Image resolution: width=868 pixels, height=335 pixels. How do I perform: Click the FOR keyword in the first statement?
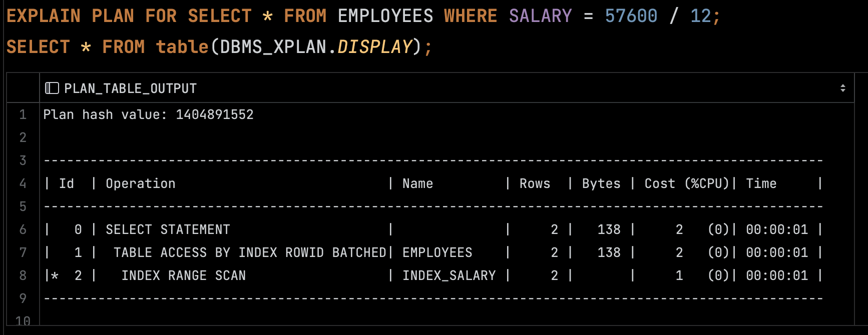click(161, 16)
